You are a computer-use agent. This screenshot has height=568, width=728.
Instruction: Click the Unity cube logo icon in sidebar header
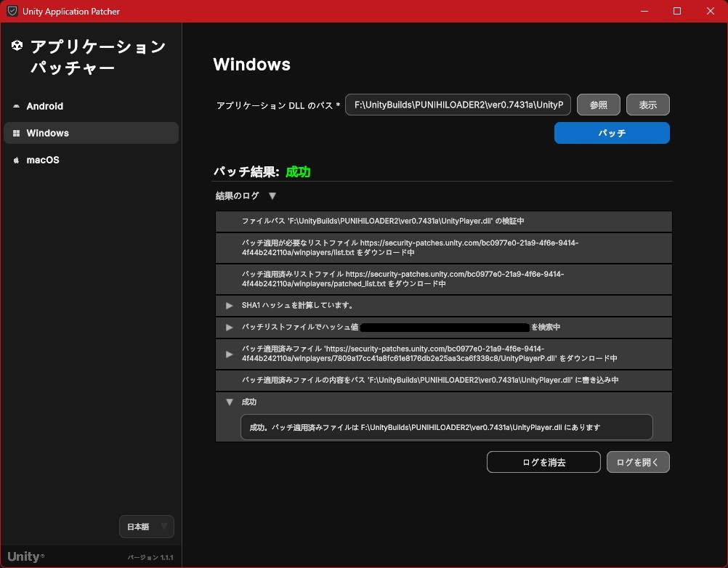(x=17, y=46)
